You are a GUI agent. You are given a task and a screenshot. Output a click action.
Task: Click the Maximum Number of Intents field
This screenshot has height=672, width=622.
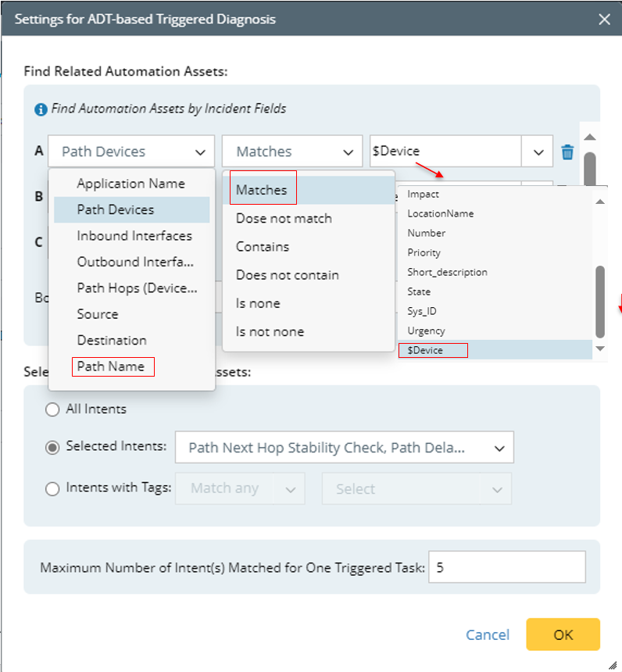[507, 567]
